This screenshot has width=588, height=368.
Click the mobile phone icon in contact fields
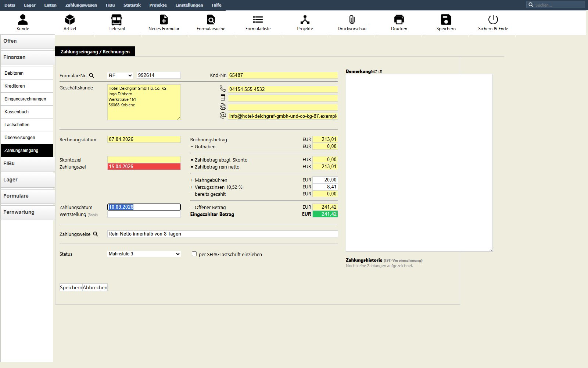click(223, 98)
